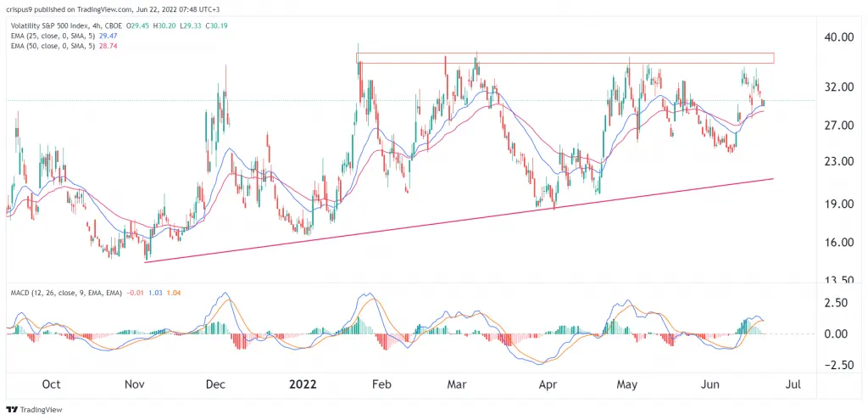The width and height of the screenshot is (868, 420).
Task: Click the Apr label on time axis
Action: 548,384
